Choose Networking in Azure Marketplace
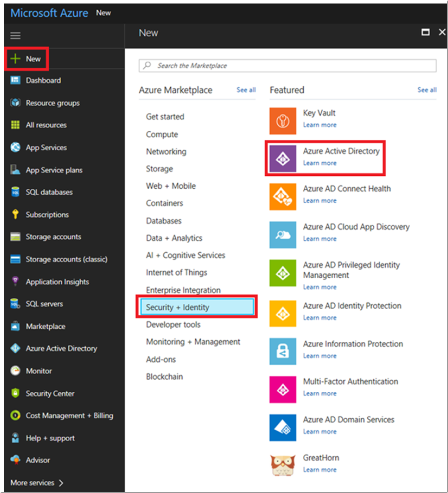The height and width of the screenshot is (493, 448). click(166, 152)
